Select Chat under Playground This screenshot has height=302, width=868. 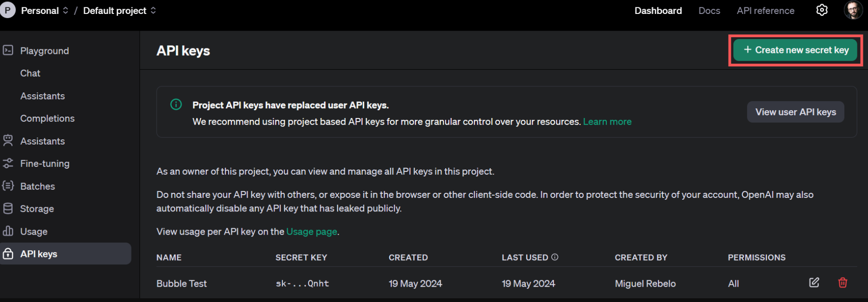(x=30, y=73)
